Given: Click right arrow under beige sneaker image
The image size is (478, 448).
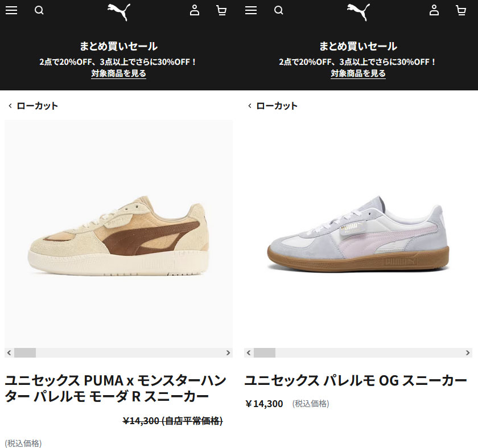Looking at the screenshot, I should pyautogui.click(x=228, y=352).
